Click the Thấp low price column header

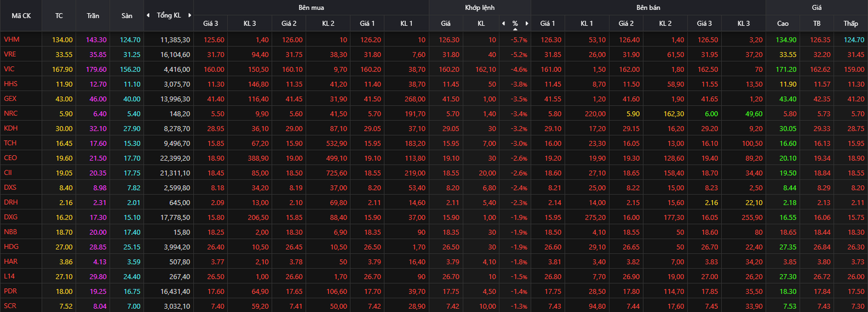(851, 23)
